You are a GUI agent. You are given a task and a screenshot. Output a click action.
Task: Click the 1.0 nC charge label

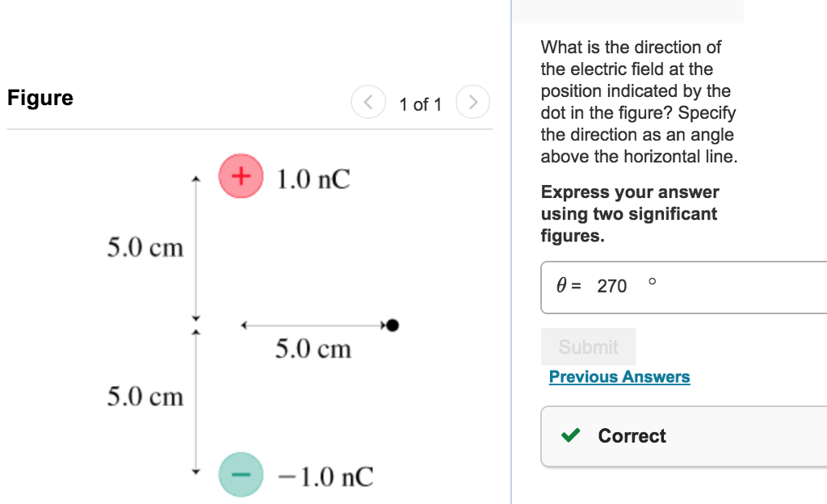click(313, 179)
